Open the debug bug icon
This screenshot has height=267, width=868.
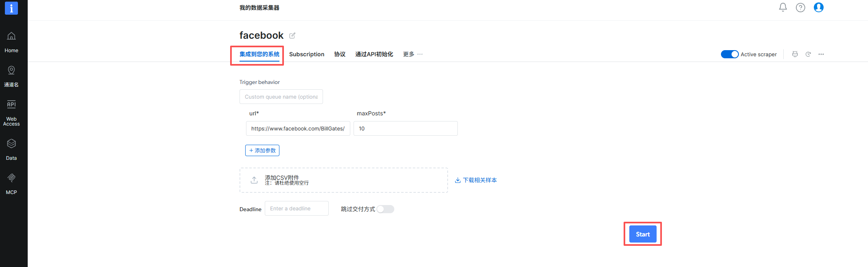(795, 54)
